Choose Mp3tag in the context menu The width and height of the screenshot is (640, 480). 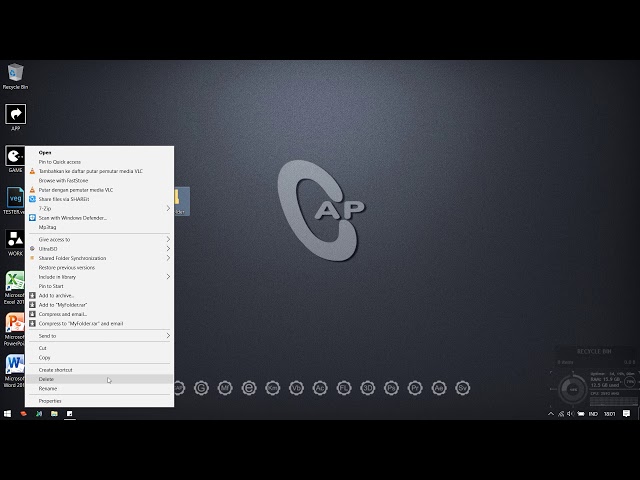tap(100, 227)
